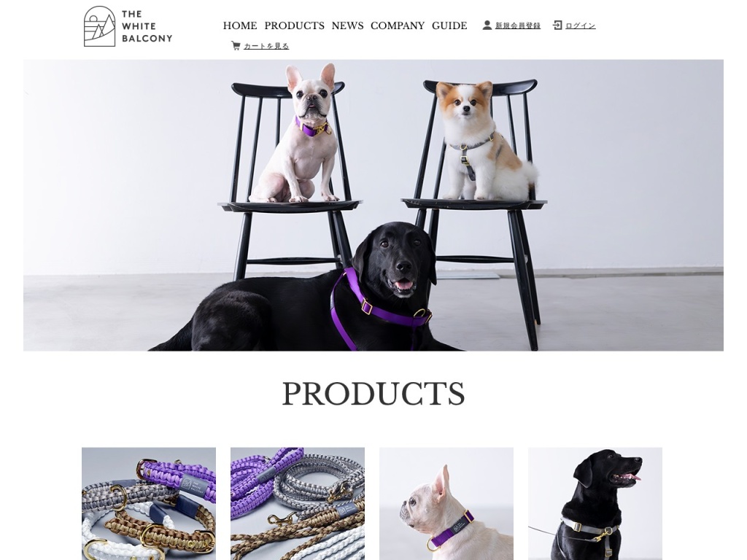747x560 pixels.
Task: Click The White Balcony logo icon
Action: point(99,26)
